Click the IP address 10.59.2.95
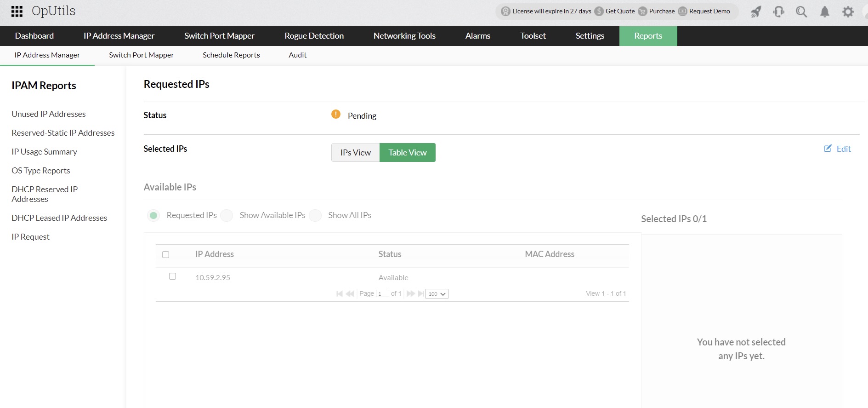The image size is (868, 408). (x=213, y=278)
